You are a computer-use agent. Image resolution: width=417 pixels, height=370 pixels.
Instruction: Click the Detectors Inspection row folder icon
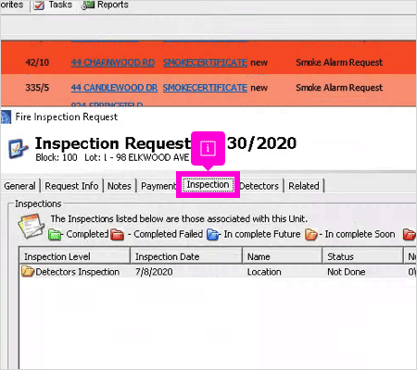coord(27,271)
